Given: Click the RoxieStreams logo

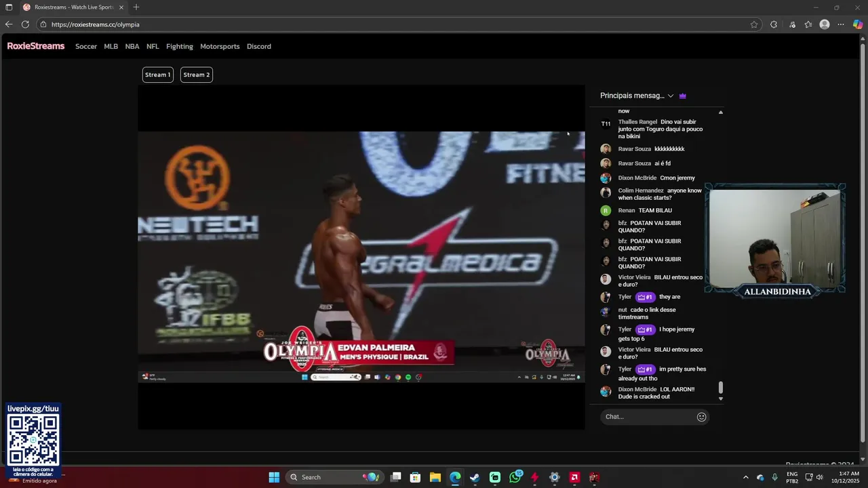Looking at the screenshot, I should click(x=36, y=46).
